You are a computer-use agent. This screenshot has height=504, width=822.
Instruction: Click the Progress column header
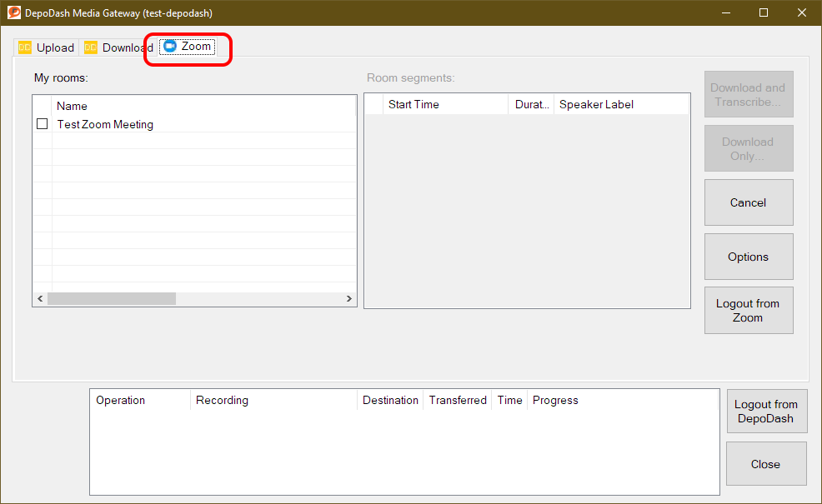pyautogui.click(x=623, y=400)
